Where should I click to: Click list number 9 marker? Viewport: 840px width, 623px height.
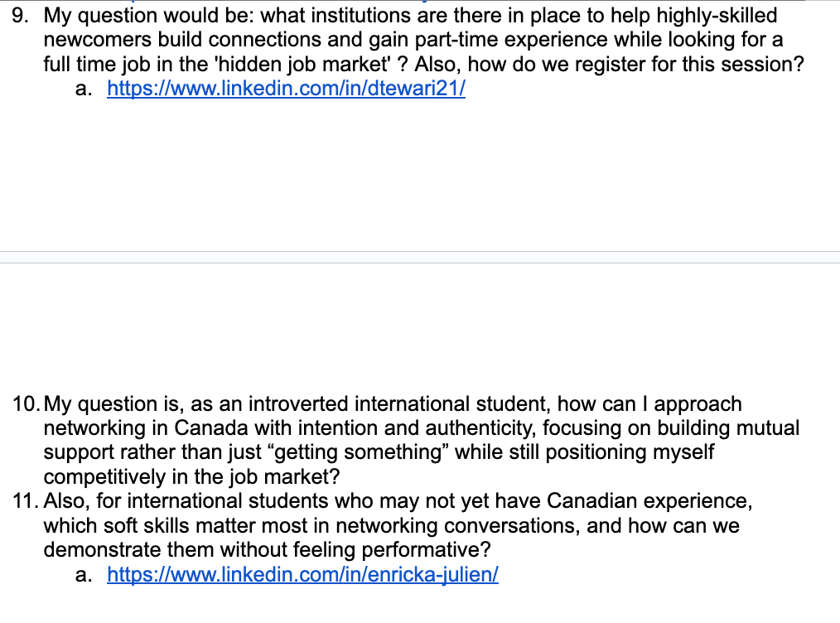22,15
